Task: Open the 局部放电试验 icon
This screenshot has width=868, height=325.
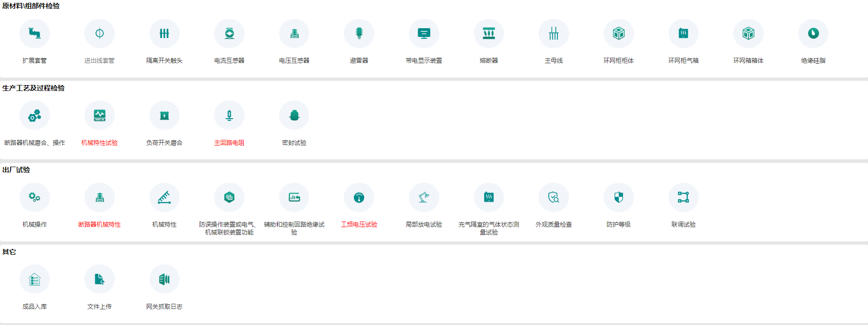Action: (x=424, y=198)
